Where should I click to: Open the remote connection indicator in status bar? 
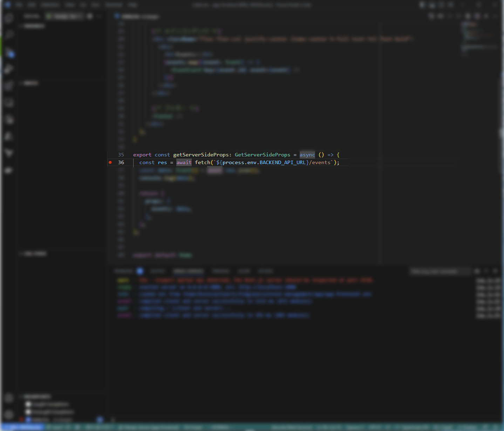click(23, 427)
